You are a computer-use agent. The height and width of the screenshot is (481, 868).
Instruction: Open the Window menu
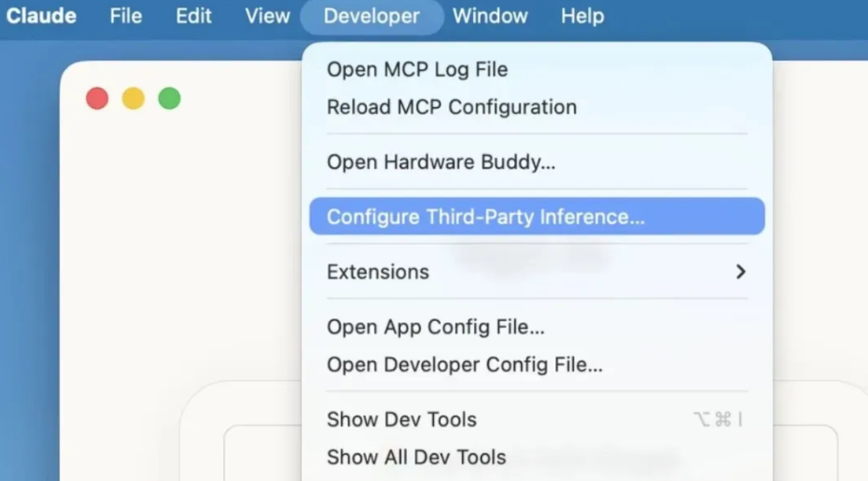pyautogui.click(x=490, y=16)
